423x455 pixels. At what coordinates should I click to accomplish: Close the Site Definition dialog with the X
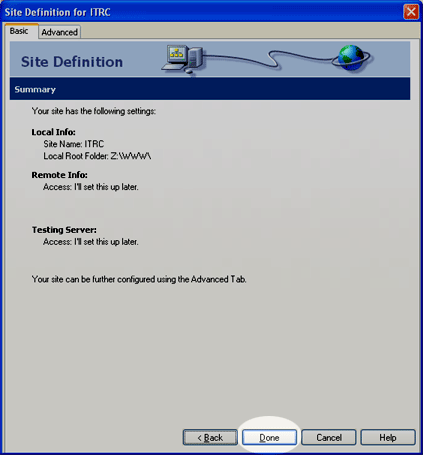click(x=411, y=12)
